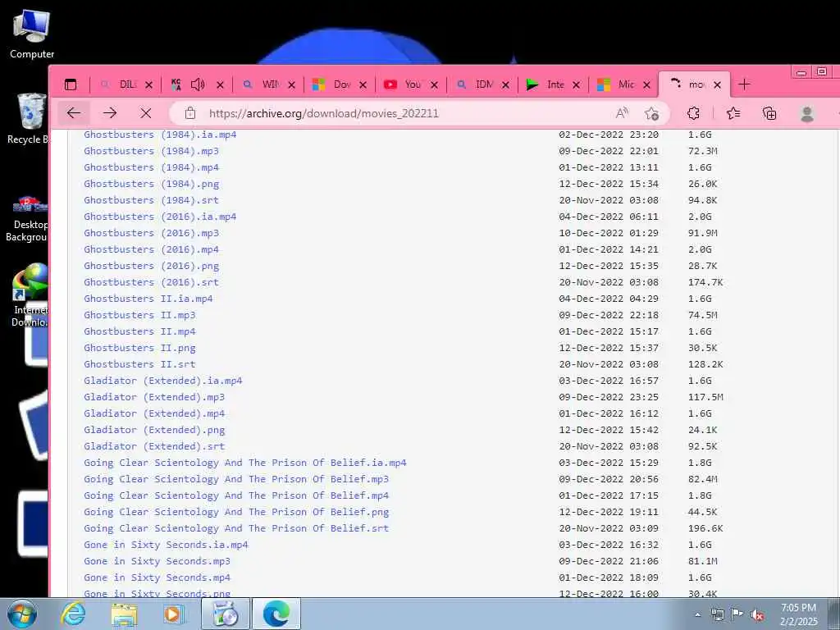This screenshot has height=630, width=840.
Task: Open Ghostbusters (1984).srt subtitle link
Action: tap(151, 200)
